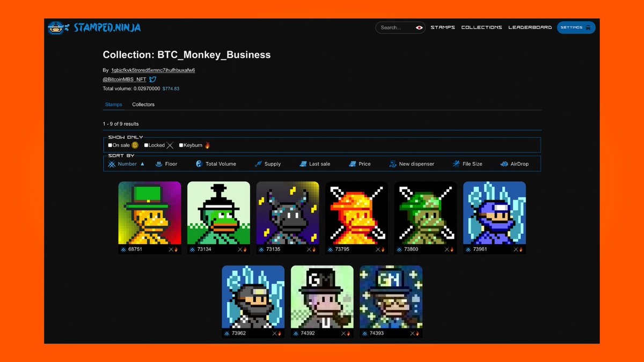Click the STAMPED.NINJA site title

click(107, 27)
